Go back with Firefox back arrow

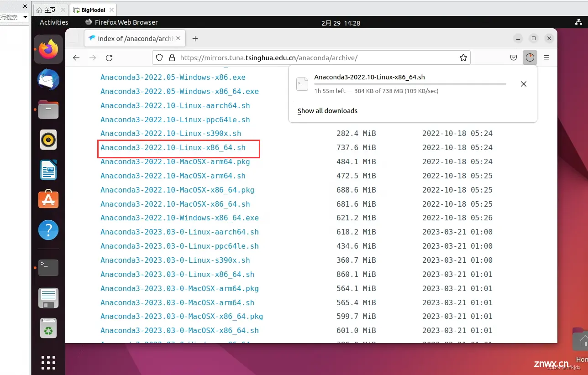pyautogui.click(x=76, y=58)
